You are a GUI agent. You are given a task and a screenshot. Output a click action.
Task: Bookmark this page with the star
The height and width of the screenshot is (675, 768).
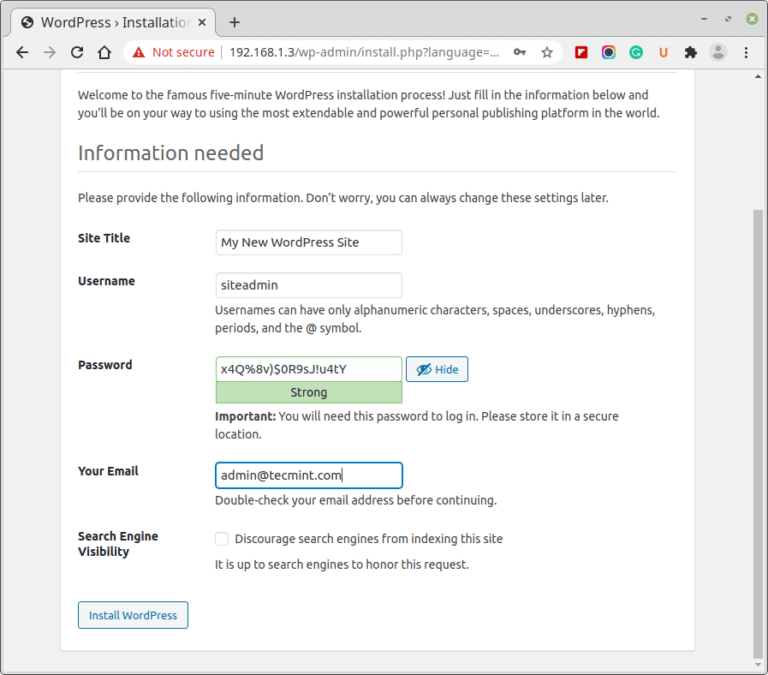547,52
